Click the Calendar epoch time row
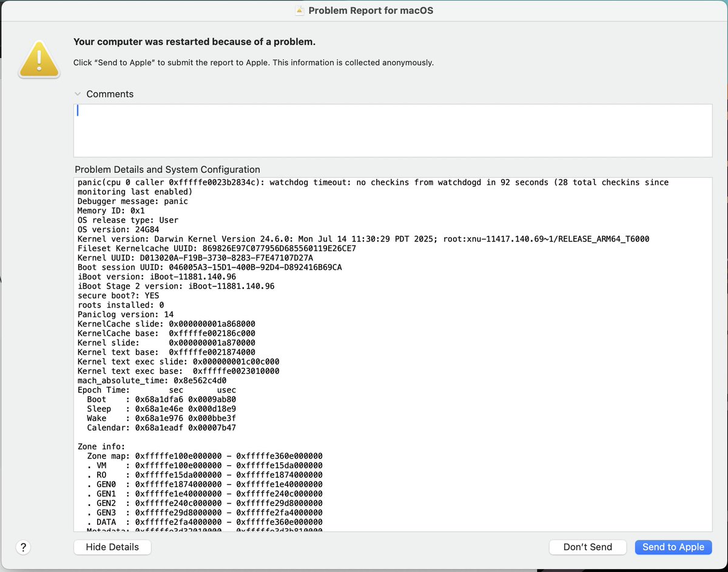 [x=161, y=428]
